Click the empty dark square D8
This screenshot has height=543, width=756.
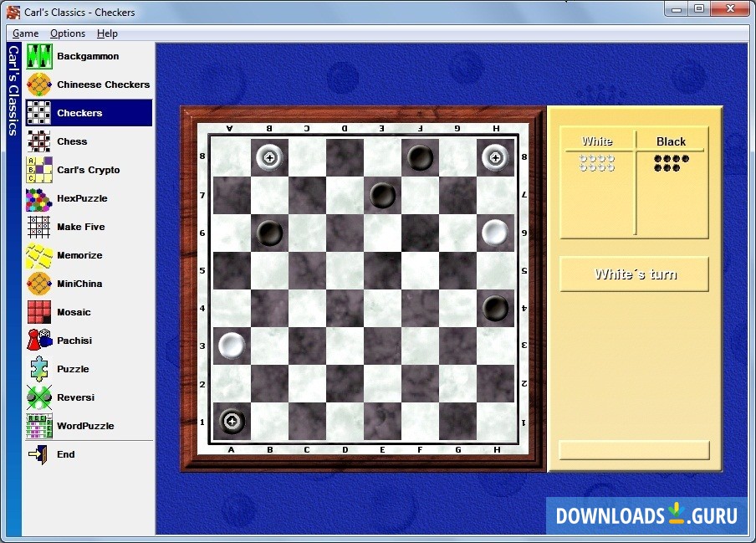point(345,157)
